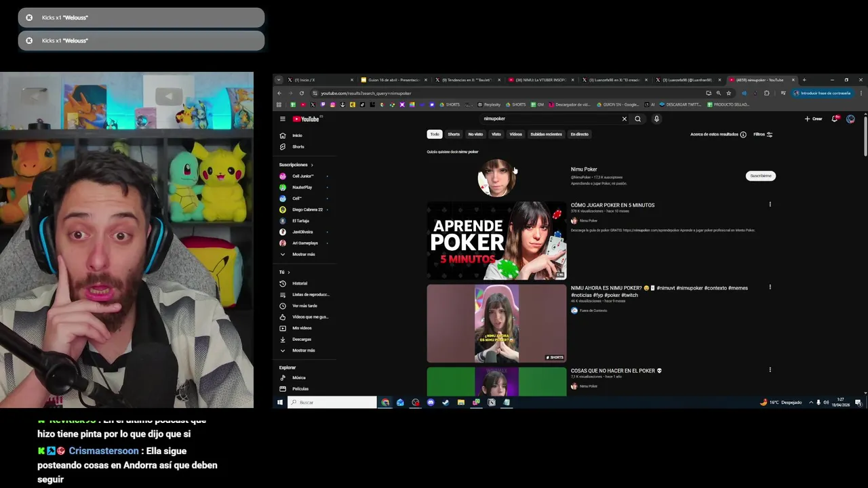868x488 pixels.
Task: Open the Nimu Poker channel name link
Action: (x=584, y=169)
